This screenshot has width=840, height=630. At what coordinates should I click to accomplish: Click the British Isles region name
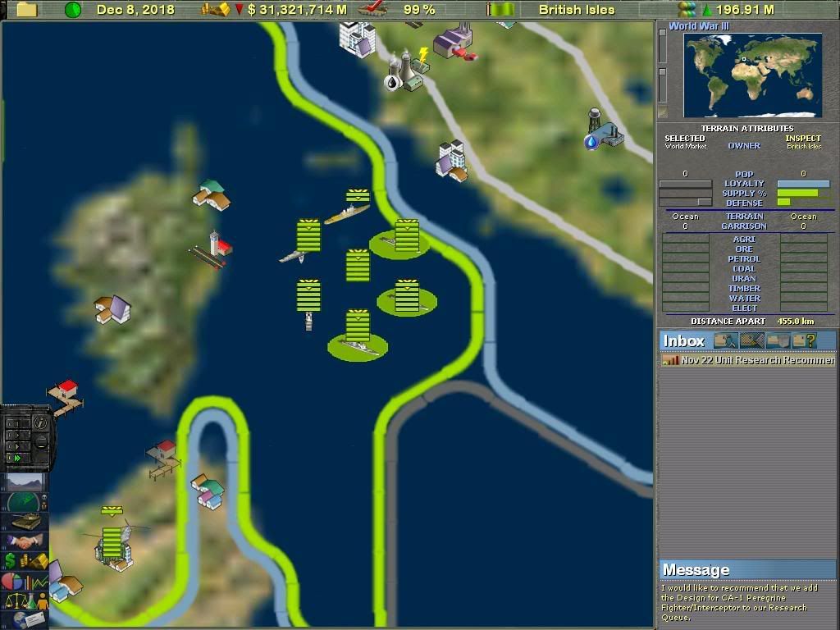[577, 10]
